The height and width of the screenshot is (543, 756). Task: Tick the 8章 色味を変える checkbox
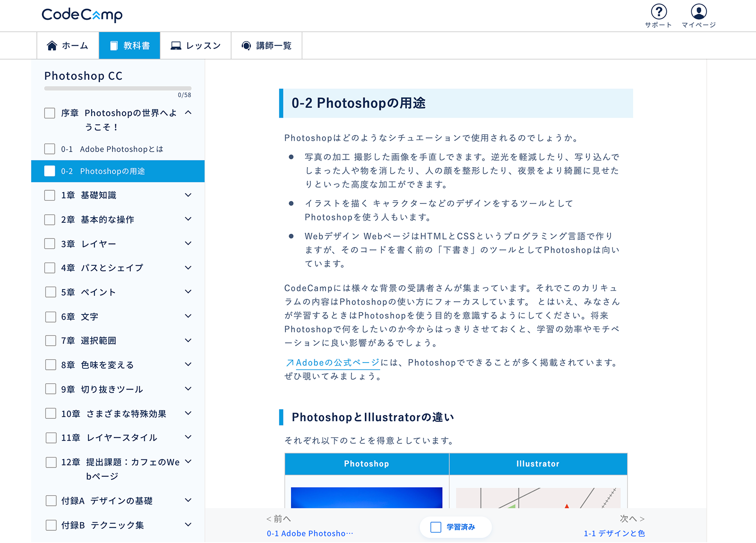(x=51, y=365)
